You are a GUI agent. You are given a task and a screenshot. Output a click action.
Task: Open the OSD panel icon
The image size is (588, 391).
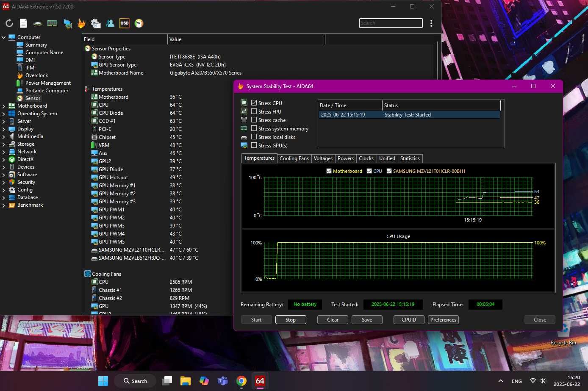coord(125,23)
